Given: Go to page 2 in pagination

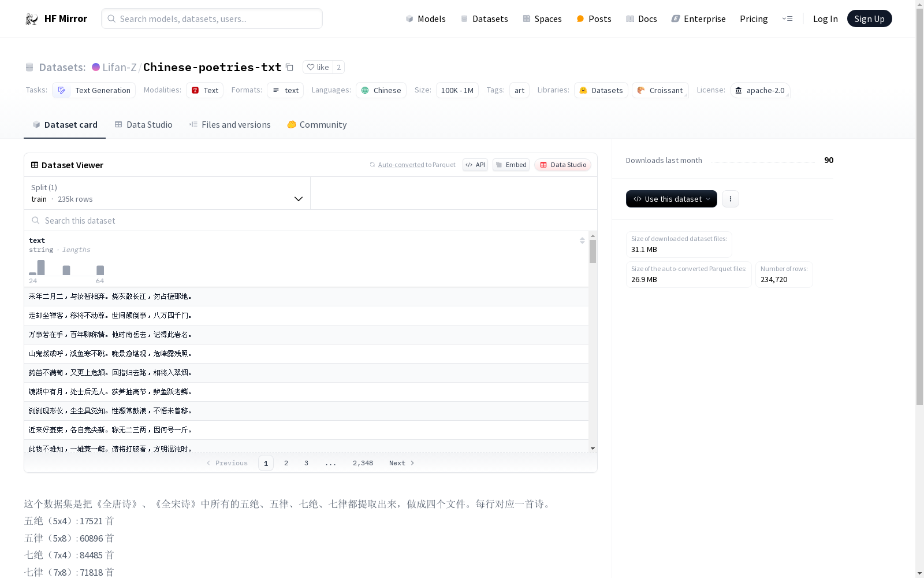Looking at the screenshot, I should 286,463.
